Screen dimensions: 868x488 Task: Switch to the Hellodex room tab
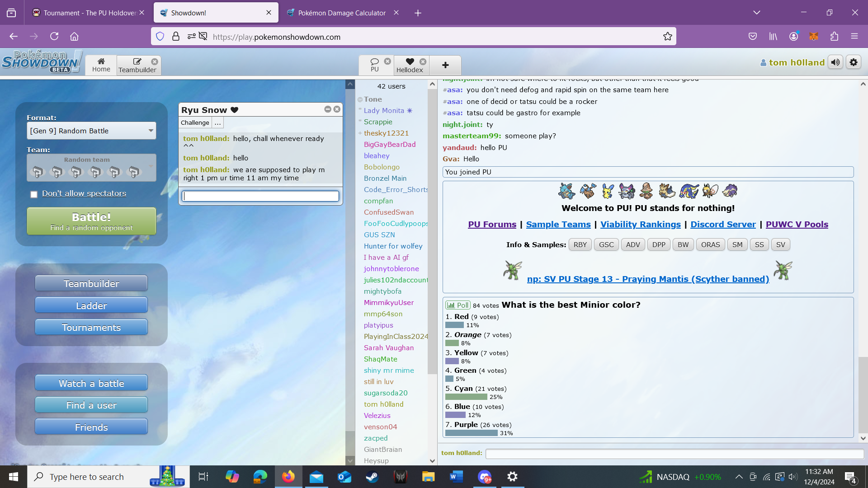[x=410, y=65]
